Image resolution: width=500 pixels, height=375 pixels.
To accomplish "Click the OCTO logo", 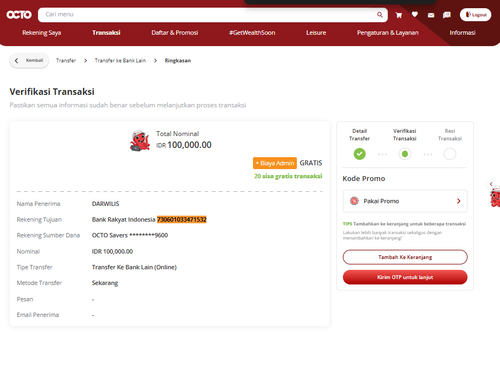I will 19,15.
